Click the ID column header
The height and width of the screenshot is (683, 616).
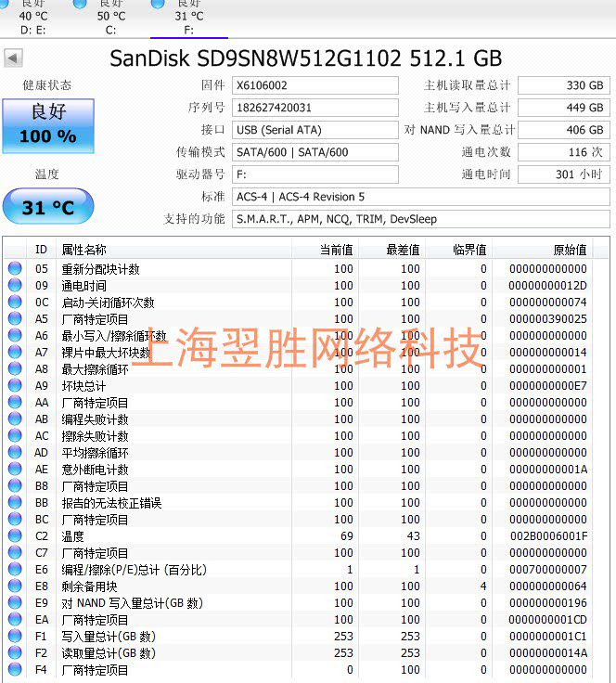coord(41,250)
